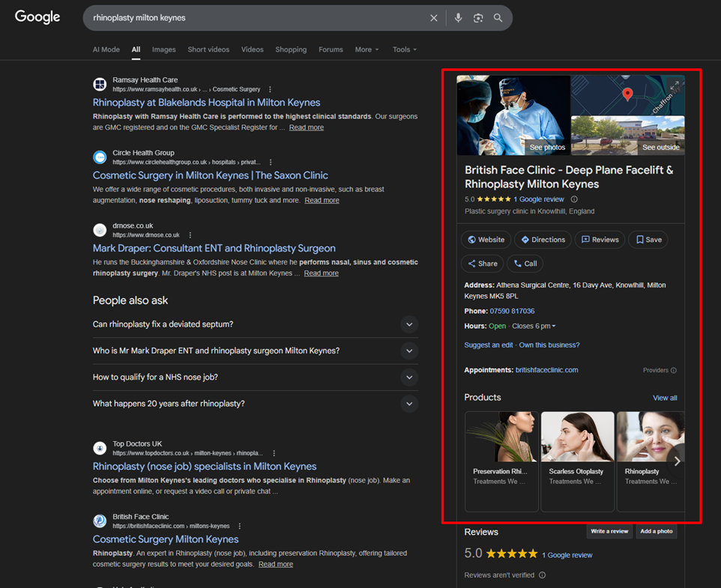The image size is (721, 588).
Task: Open the Reviews button in the panel
Action: pos(600,240)
